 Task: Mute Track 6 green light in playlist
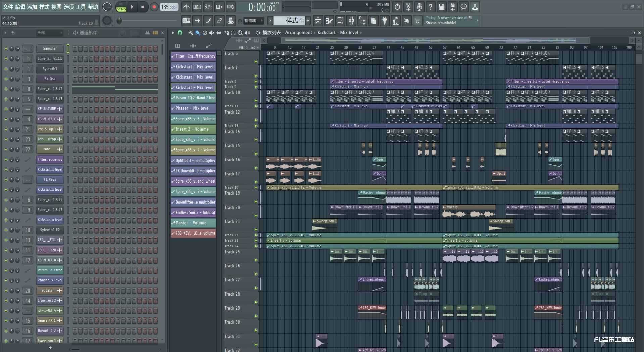pos(256,61)
